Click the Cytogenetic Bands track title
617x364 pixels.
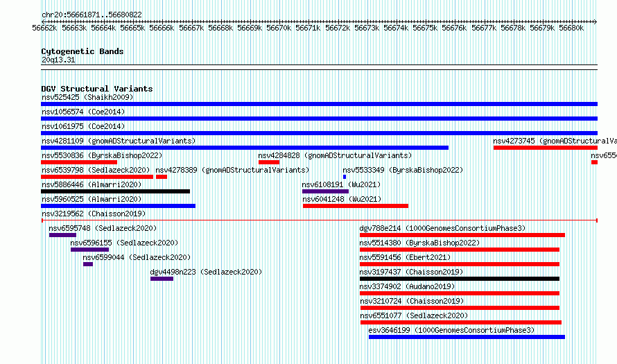coord(82,51)
